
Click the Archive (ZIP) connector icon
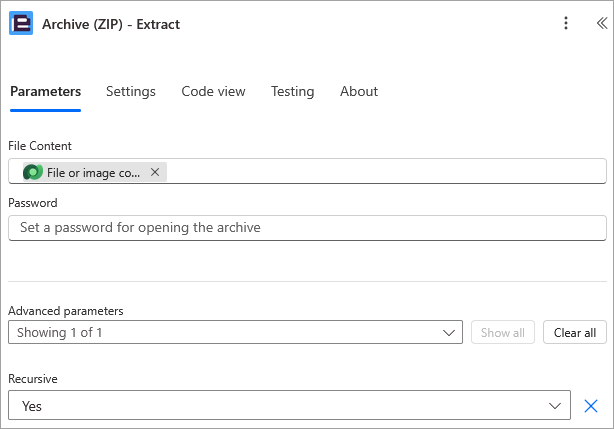coord(21,23)
